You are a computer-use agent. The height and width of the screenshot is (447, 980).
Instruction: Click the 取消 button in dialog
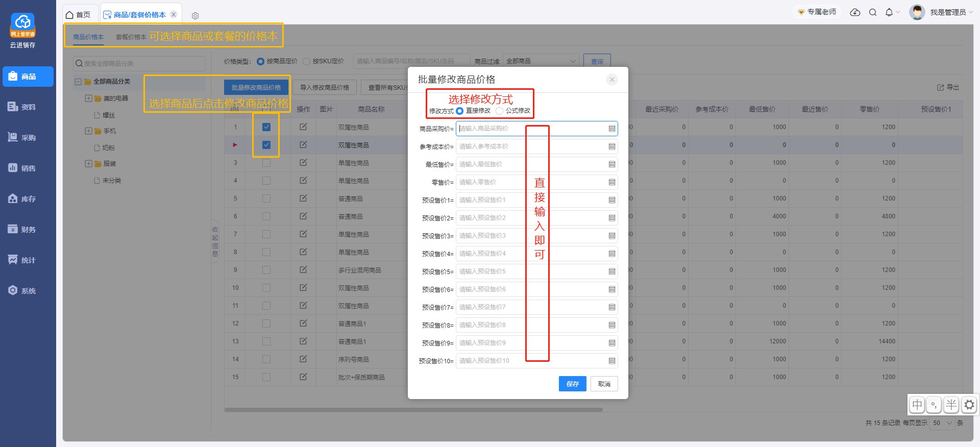604,384
